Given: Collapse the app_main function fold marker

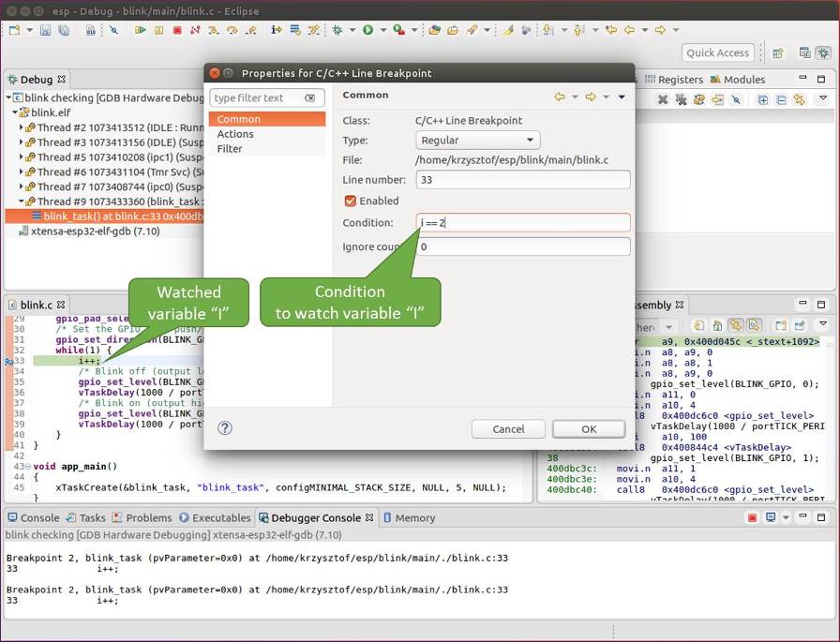Looking at the screenshot, I should click(x=28, y=467).
